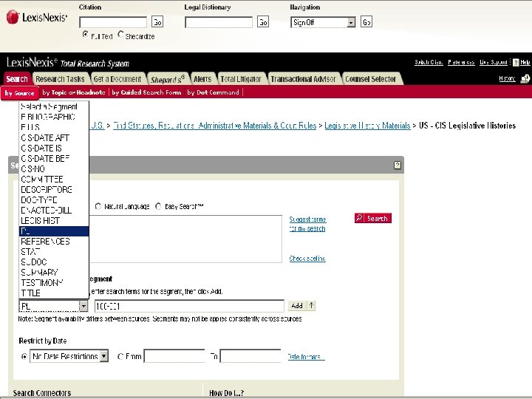Click the Switch Client link
532x399 pixels.
429,62
